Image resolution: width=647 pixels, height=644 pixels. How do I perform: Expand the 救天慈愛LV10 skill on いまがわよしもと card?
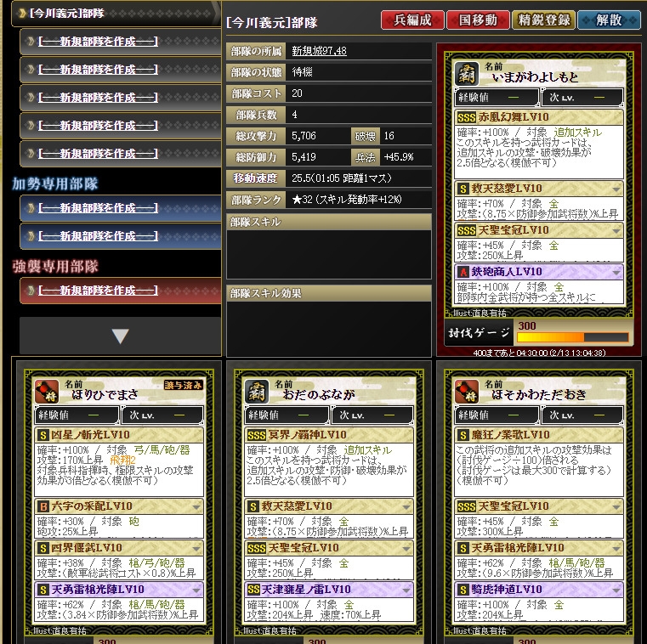(616, 189)
